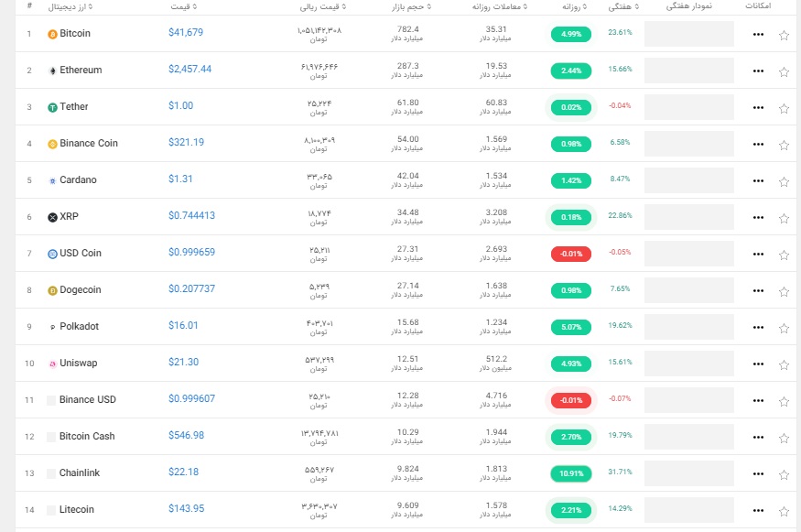
Task: Open three-dots options for Cardano row
Action: [758, 181]
